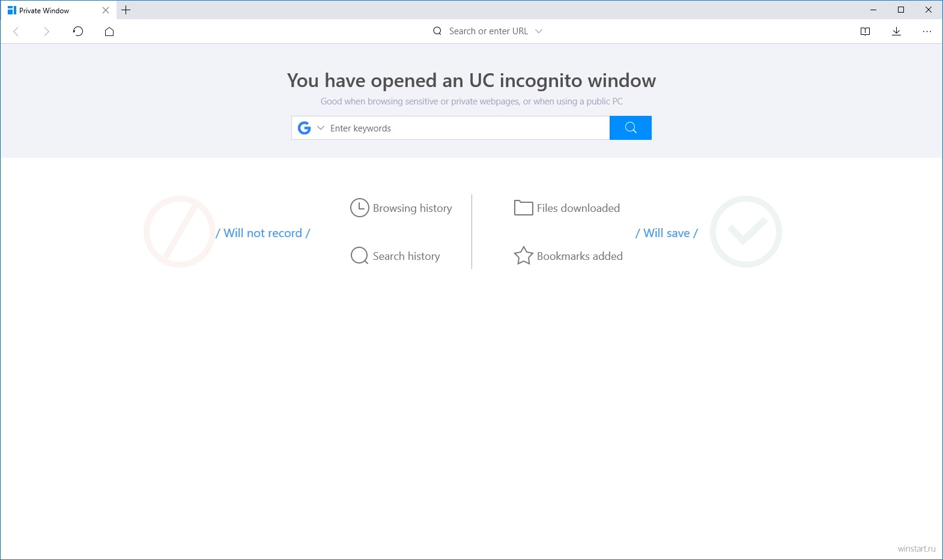Focus the Enter keywords search field
The image size is (943, 560).
(468, 128)
